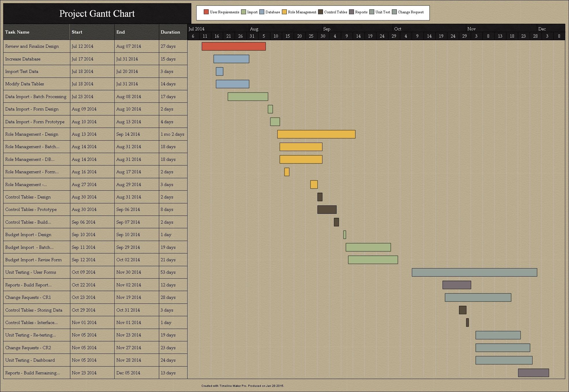Select the Role Management legend swatch
This screenshot has width=569, height=392.
pyautogui.click(x=284, y=12)
